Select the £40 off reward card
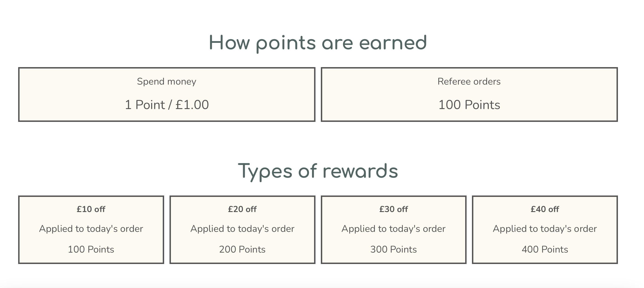Image resolution: width=644 pixels, height=288 pixels. 545,230
